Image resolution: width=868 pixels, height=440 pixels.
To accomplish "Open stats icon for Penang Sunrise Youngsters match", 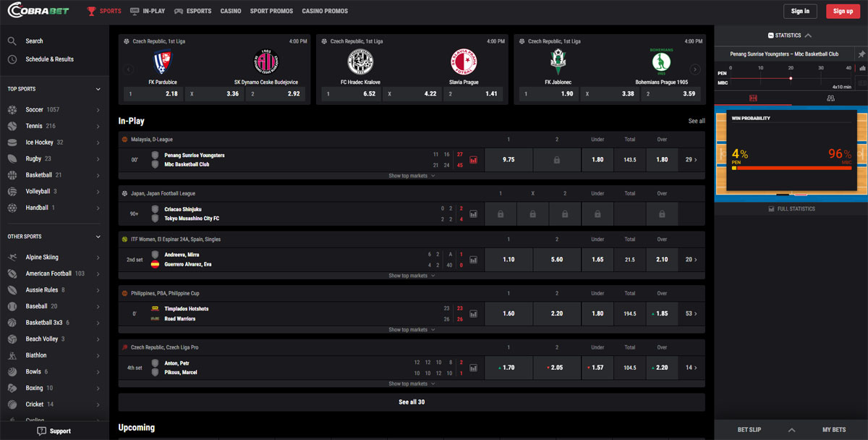I will point(474,160).
